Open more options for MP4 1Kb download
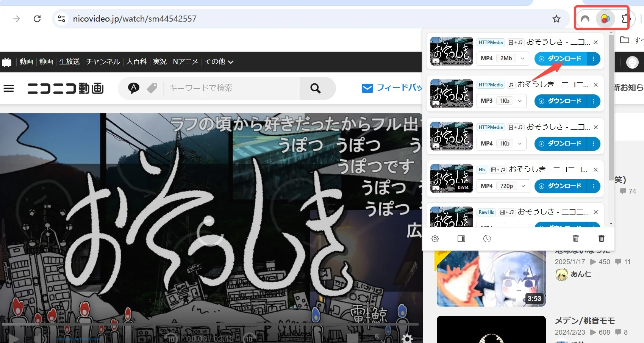Viewport: 644px width, 343px height. [593, 144]
